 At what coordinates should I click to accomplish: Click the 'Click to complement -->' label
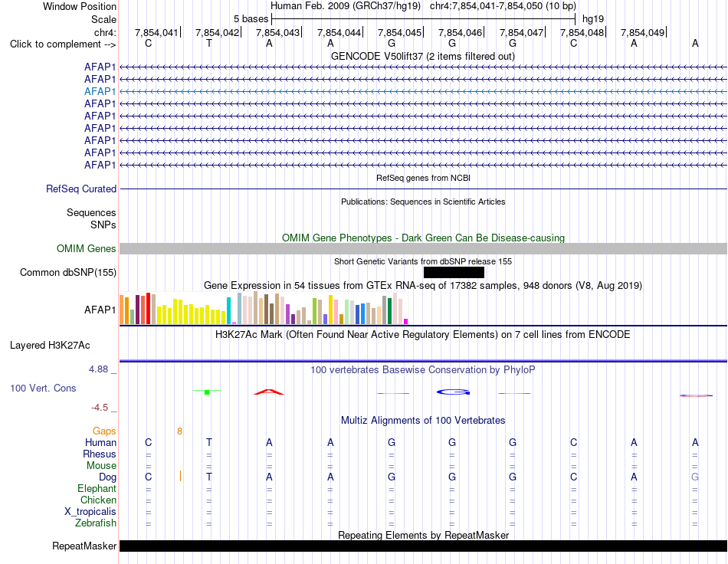click(63, 44)
